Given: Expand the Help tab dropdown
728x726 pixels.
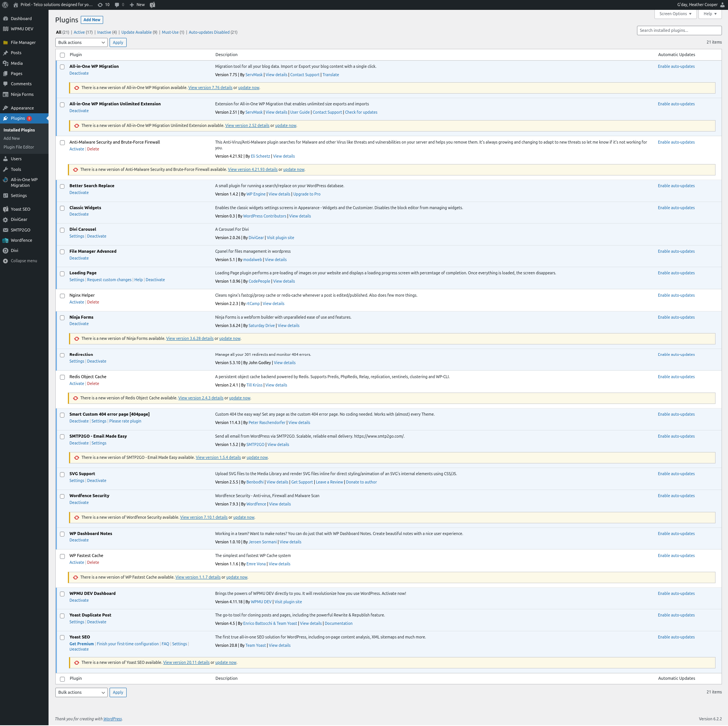Looking at the screenshot, I should 710,14.
